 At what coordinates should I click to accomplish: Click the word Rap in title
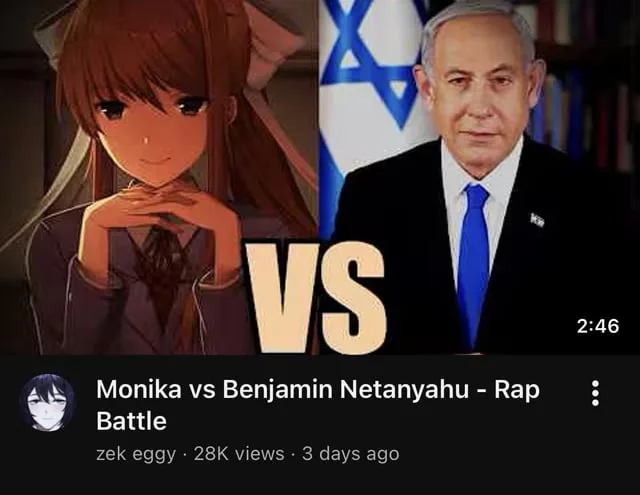[517, 390]
